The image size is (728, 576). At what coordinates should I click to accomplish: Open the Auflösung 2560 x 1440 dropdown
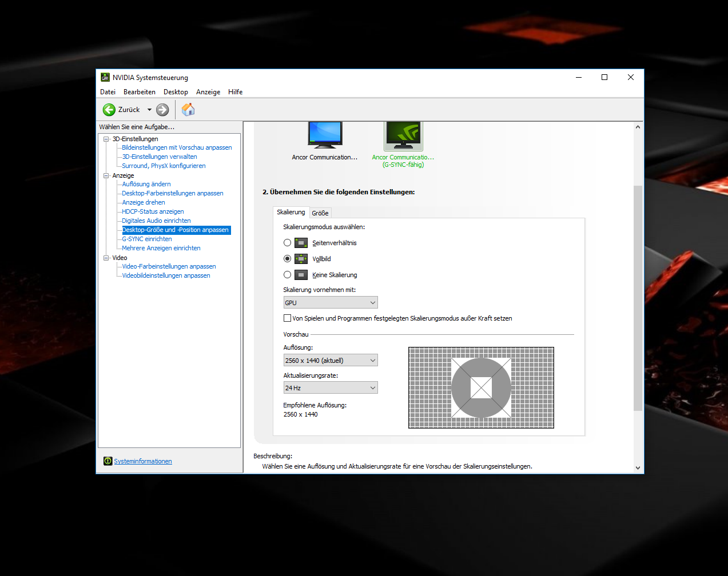coord(331,361)
